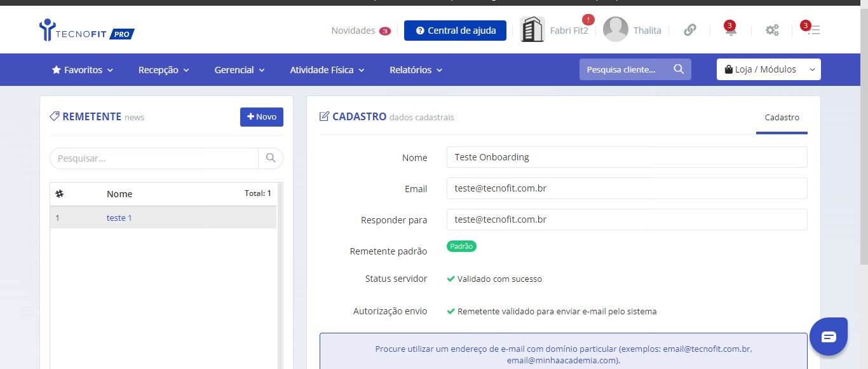Click the Email input field
This screenshot has width=868, height=369.
[627, 188]
